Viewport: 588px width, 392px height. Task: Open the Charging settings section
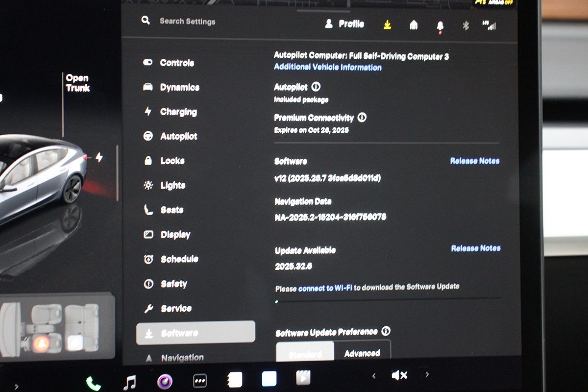tap(178, 112)
